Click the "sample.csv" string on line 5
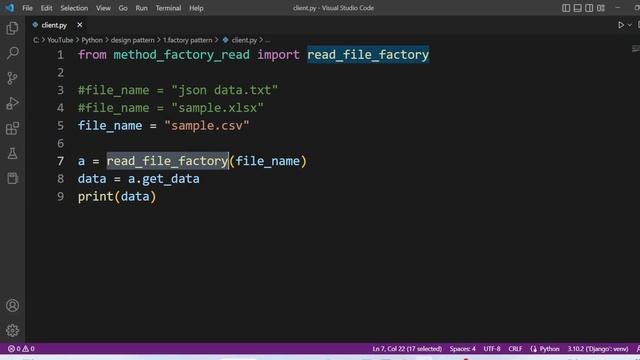Screen dimensions: 640x360 [207, 125]
